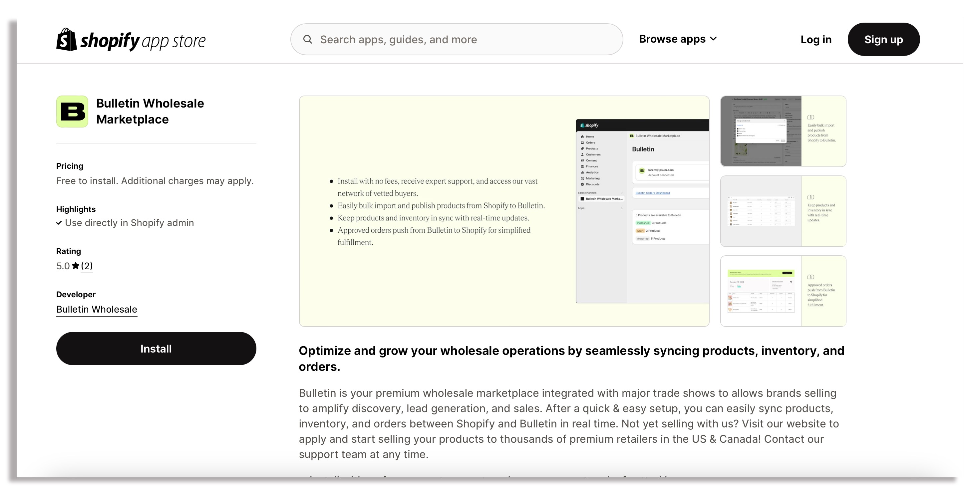This screenshot has height=494, width=980.
Task: Open the bulk import products thumbnail
Action: click(783, 131)
